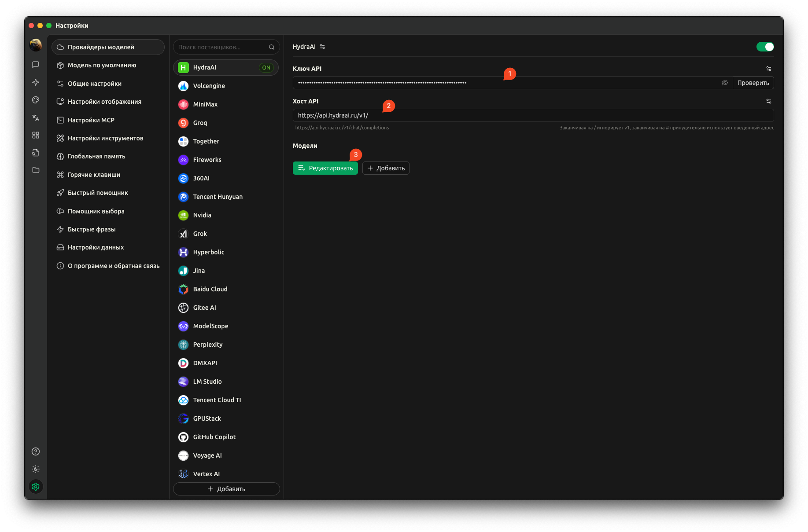Select Jina provider
This screenshot has width=808, height=532.
click(x=226, y=271)
